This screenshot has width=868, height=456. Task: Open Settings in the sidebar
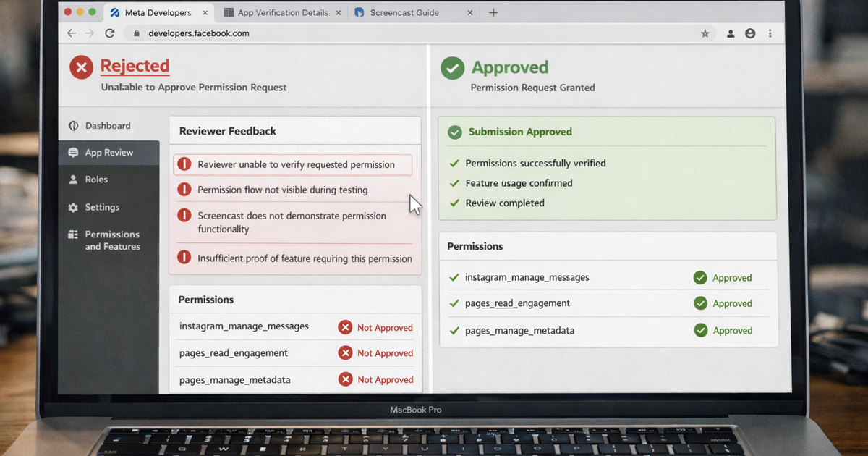coord(109,207)
